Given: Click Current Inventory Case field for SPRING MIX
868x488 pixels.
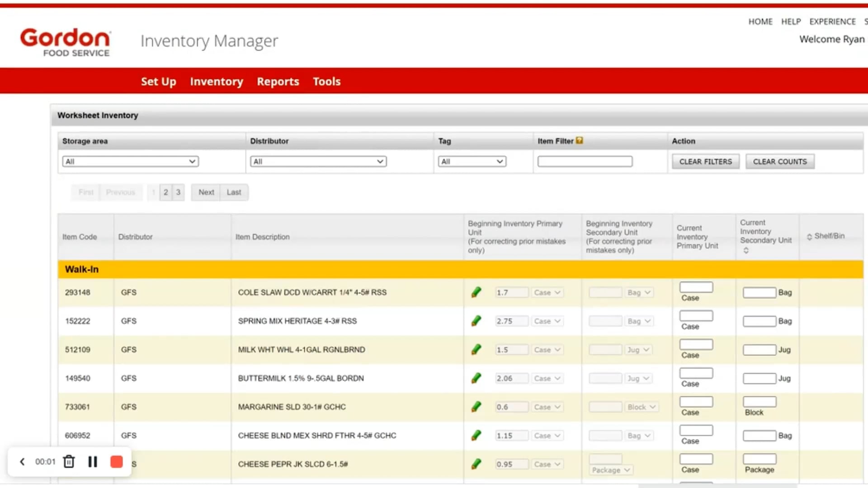Looking at the screenshot, I should 696,316.
